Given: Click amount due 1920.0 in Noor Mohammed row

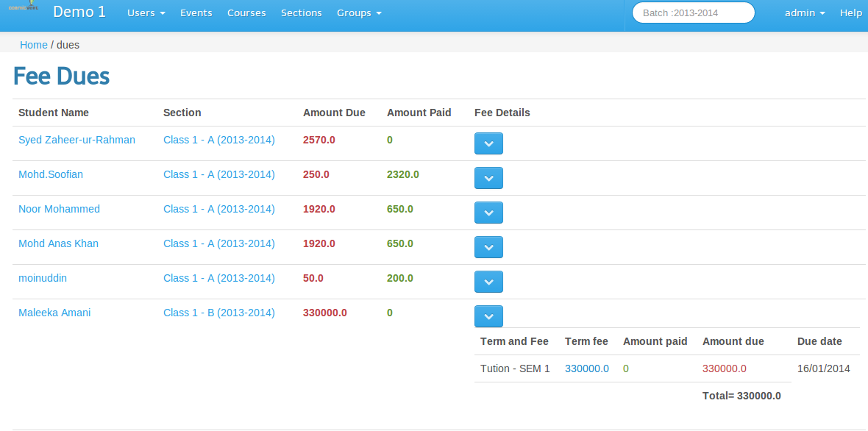Looking at the screenshot, I should (x=319, y=209).
